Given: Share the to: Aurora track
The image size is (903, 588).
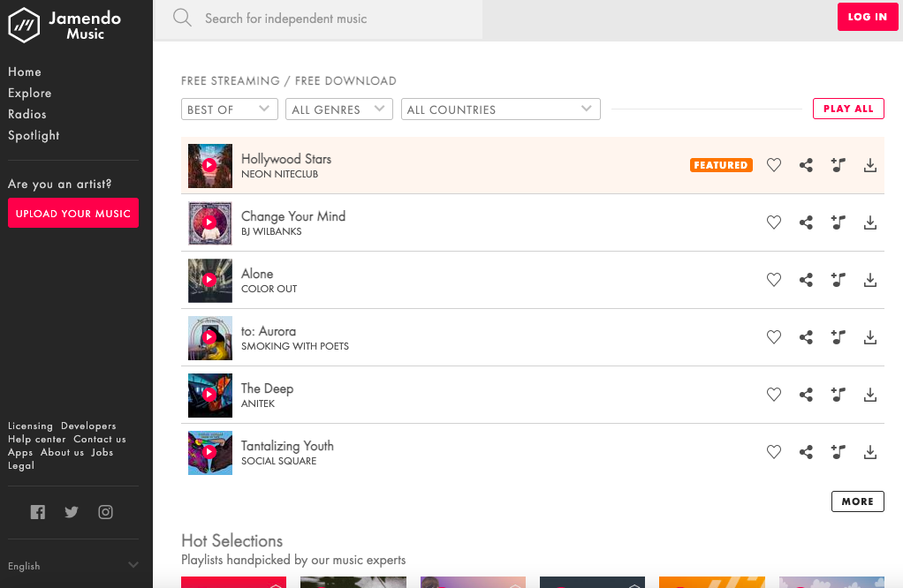Looking at the screenshot, I should click(806, 337).
